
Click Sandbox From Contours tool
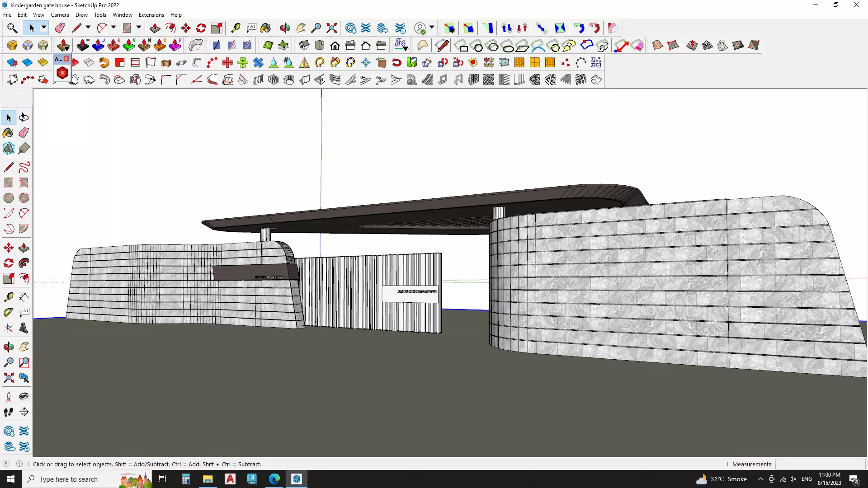(658, 45)
